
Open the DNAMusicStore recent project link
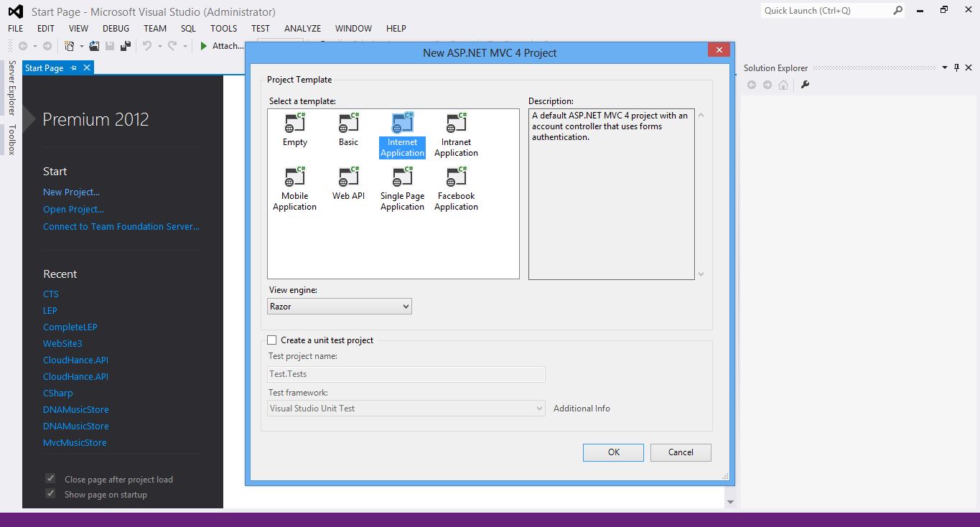coord(75,409)
